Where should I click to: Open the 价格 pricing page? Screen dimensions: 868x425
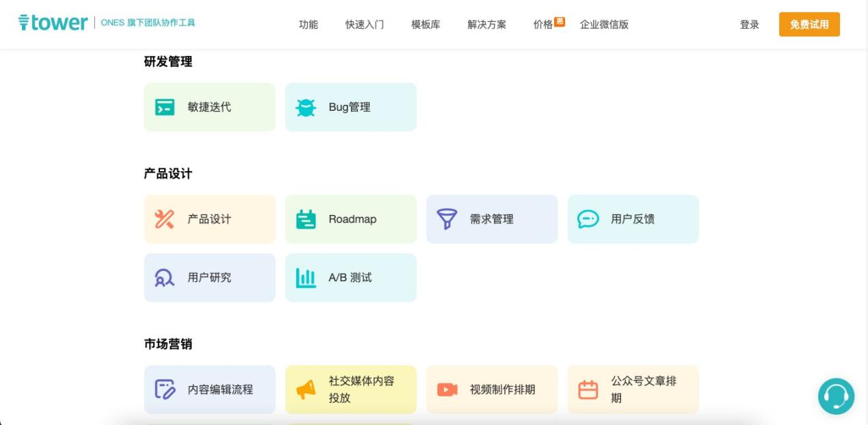pyautogui.click(x=543, y=25)
